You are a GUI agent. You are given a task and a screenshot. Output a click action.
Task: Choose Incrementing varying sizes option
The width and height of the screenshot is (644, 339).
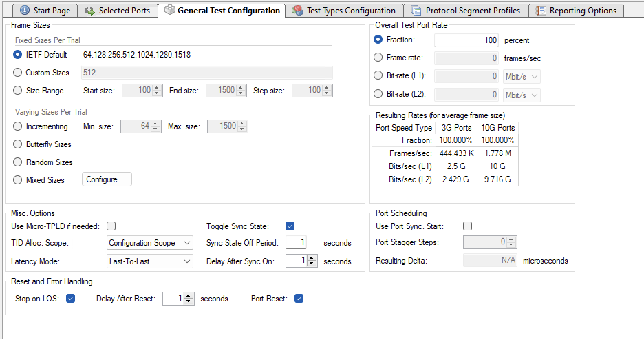pos(18,126)
